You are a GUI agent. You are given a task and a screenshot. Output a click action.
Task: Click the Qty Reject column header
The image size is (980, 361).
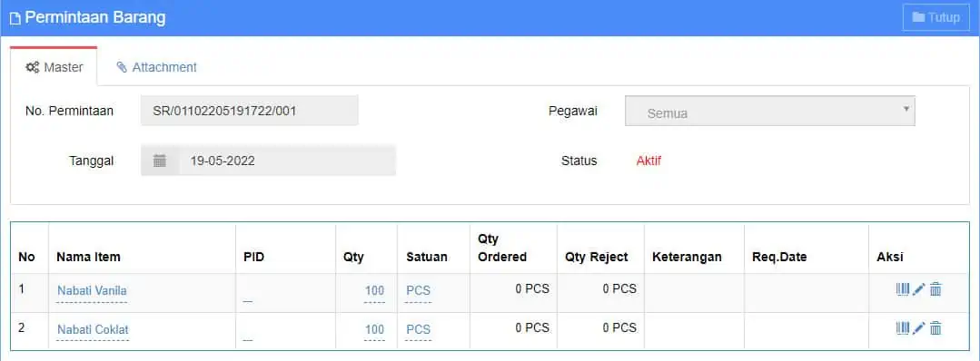click(597, 257)
